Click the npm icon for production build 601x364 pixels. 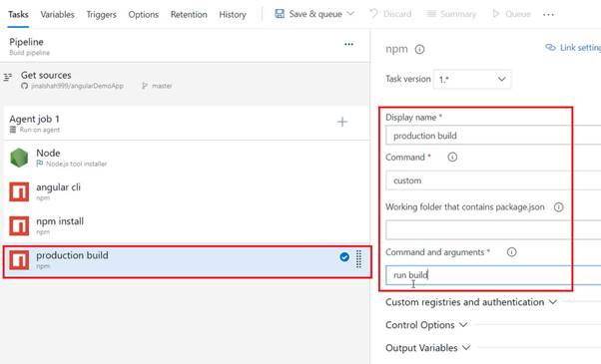point(19,260)
